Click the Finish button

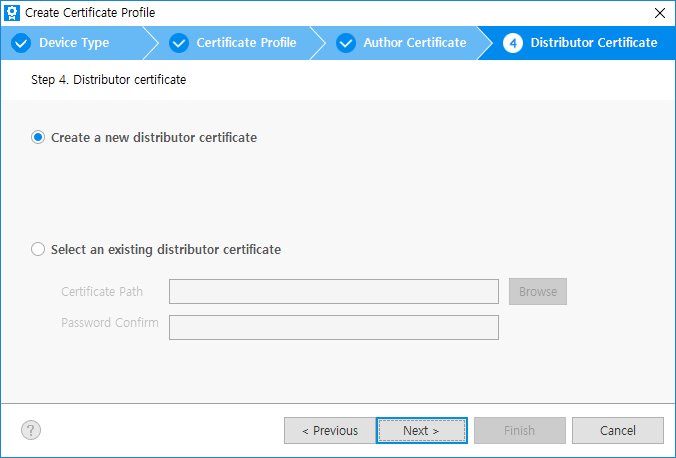coord(519,431)
